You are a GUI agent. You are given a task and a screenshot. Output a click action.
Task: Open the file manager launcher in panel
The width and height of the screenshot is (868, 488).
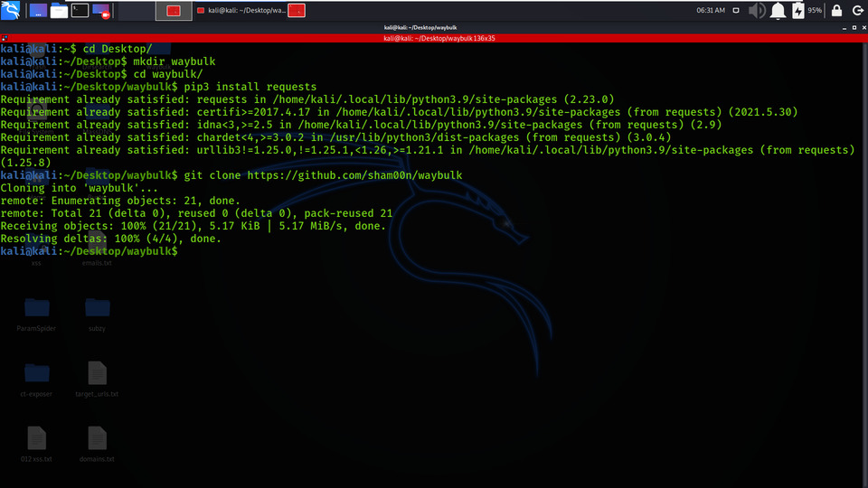pos(59,11)
